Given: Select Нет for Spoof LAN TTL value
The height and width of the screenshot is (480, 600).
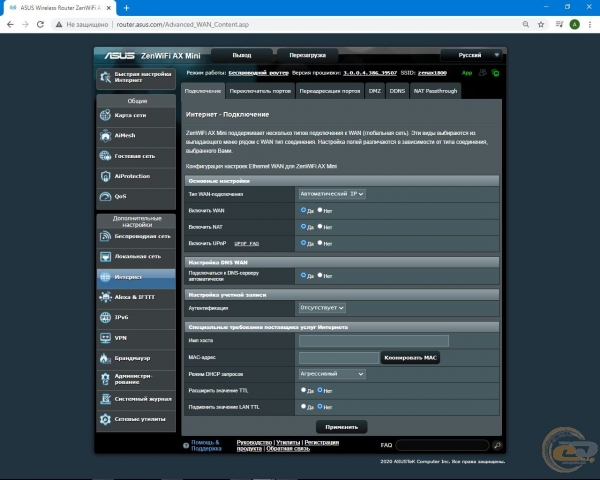Looking at the screenshot, I should pyautogui.click(x=320, y=406).
